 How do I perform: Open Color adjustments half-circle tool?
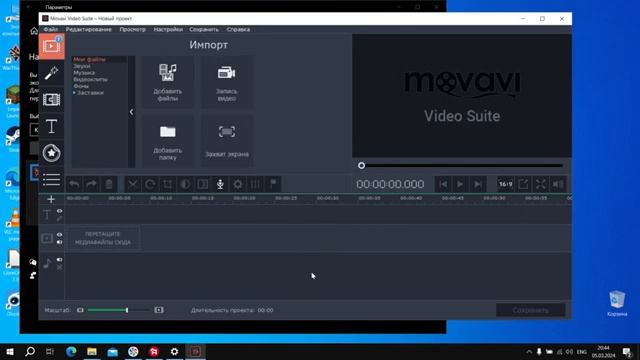point(185,184)
